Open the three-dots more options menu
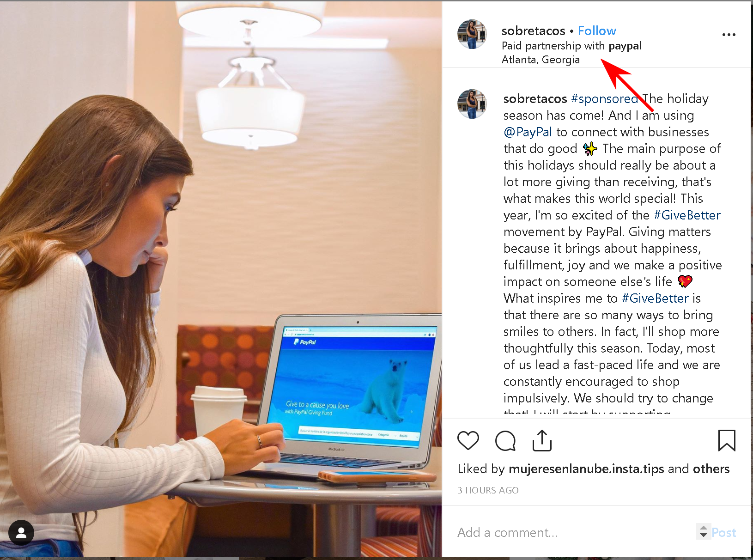753x560 pixels. [729, 35]
